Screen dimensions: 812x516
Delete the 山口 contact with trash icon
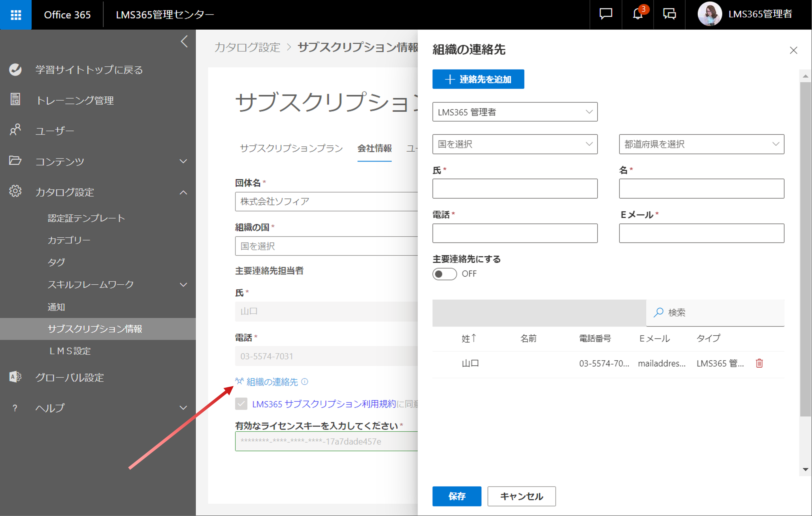(x=759, y=363)
